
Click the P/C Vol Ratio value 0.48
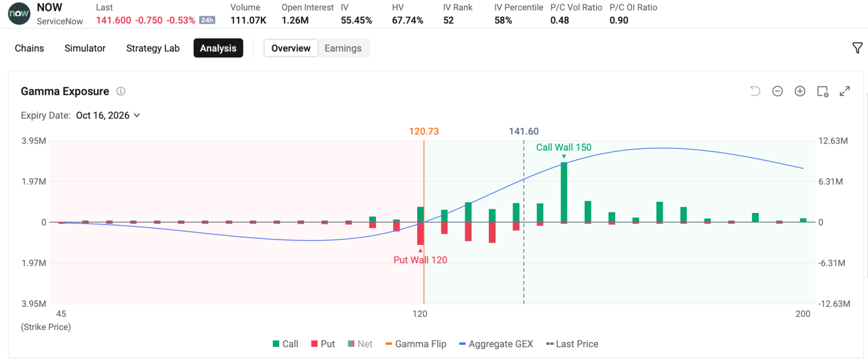tap(559, 20)
